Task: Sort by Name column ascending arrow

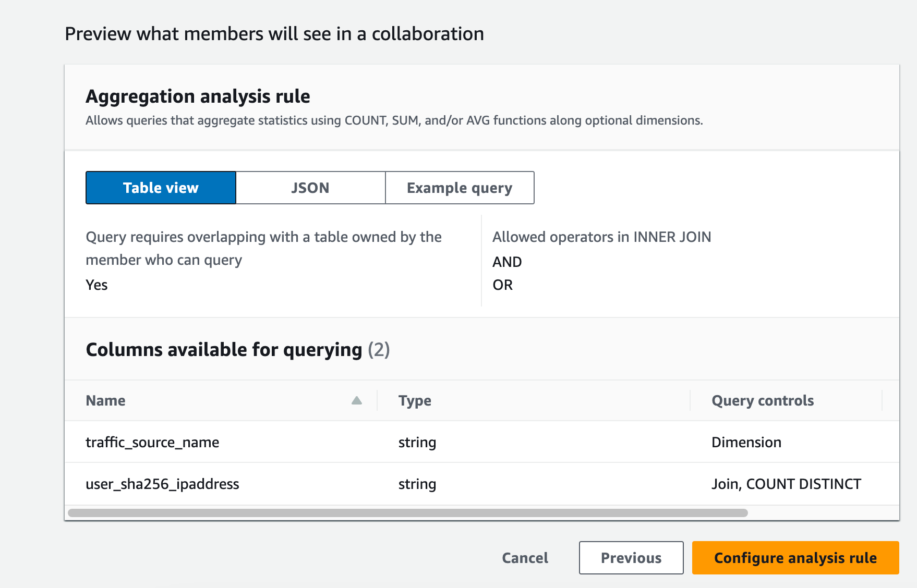Action: (357, 400)
